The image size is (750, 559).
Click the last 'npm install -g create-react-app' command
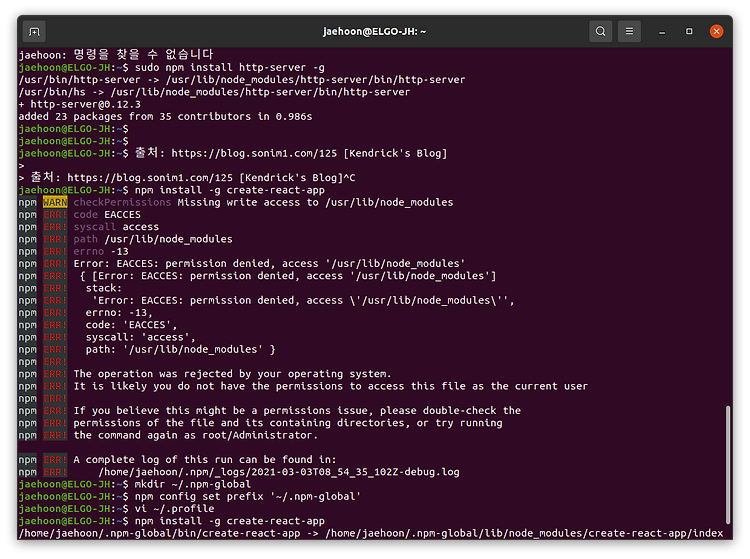[230, 521]
